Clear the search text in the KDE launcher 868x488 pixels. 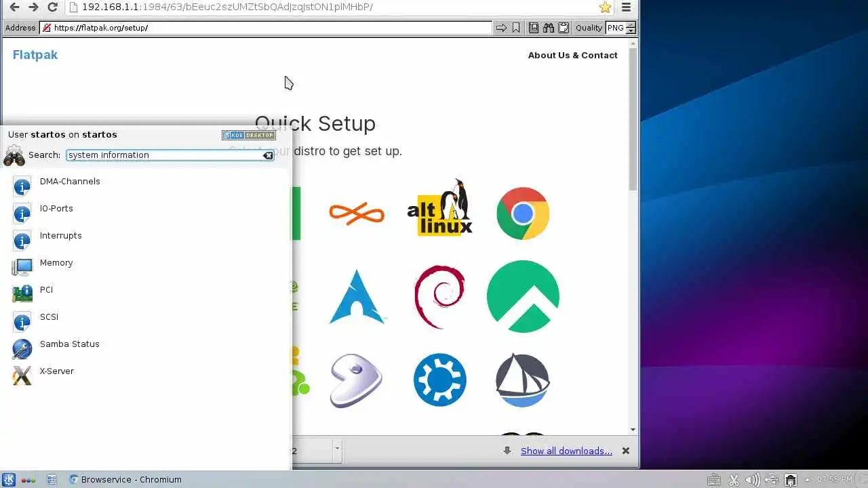(x=269, y=155)
